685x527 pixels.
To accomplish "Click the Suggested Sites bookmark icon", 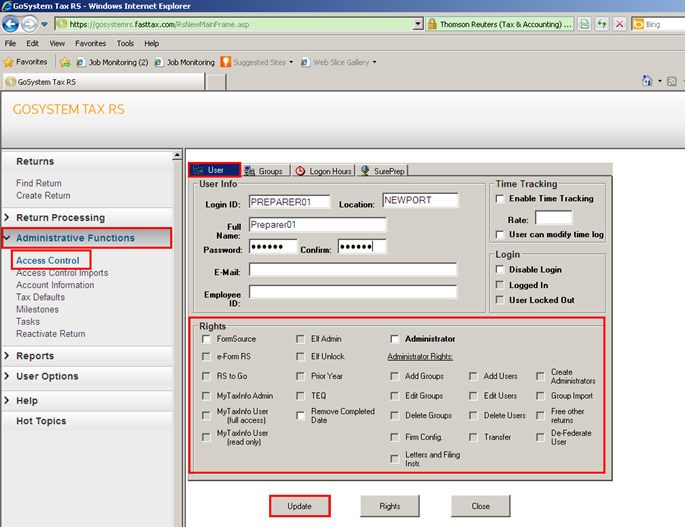I will [226, 62].
